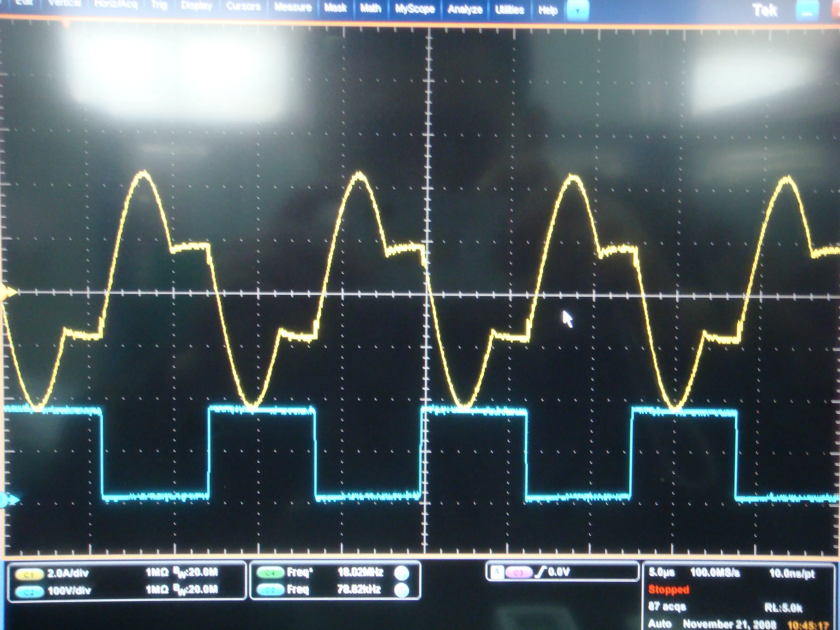840x630 pixels.
Task: Click the C1 Bw:20.0M bandwidth readout
Action: [x=196, y=573]
